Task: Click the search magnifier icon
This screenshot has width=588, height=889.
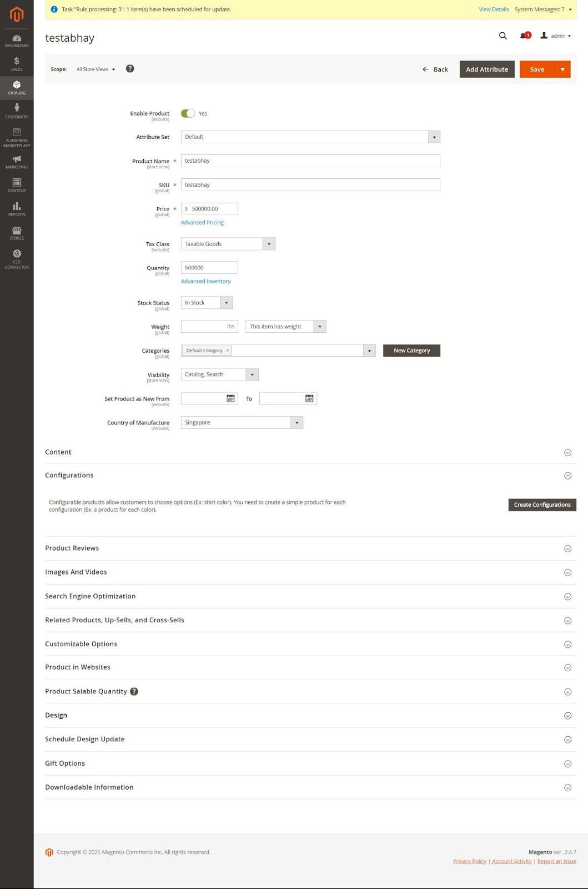Action: [x=503, y=36]
